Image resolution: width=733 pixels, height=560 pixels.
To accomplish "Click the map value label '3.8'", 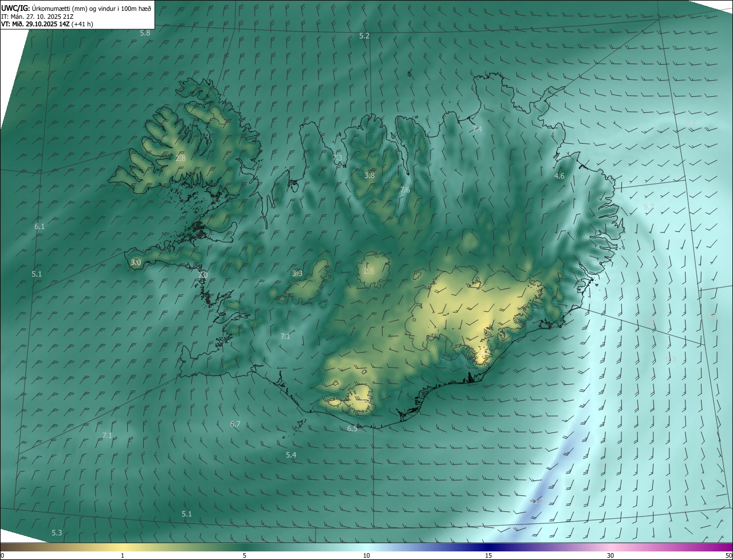I will [x=369, y=175].
